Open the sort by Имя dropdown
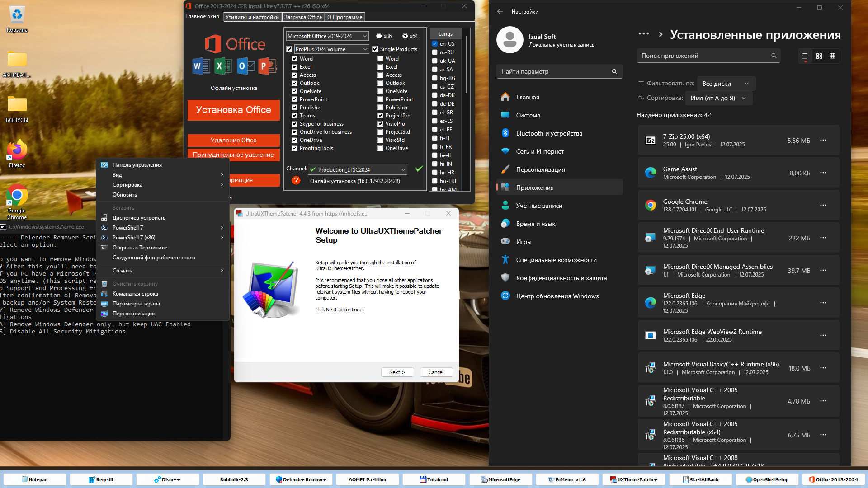 pos(719,98)
